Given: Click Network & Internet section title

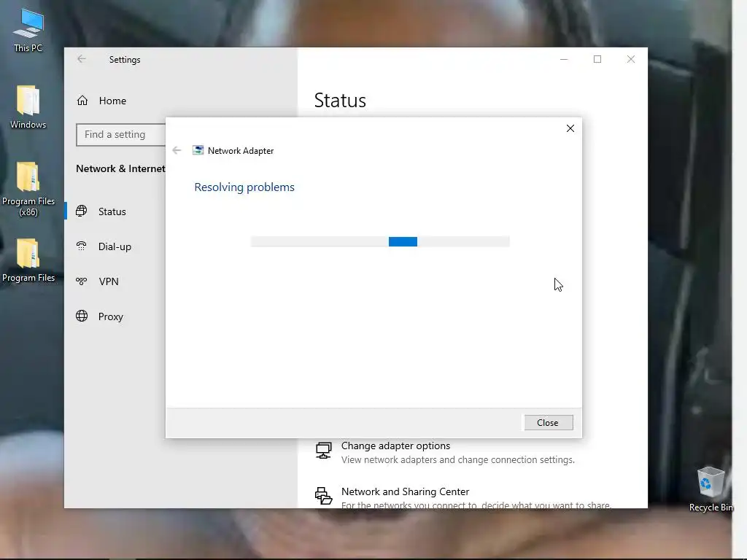Looking at the screenshot, I should click(x=120, y=168).
